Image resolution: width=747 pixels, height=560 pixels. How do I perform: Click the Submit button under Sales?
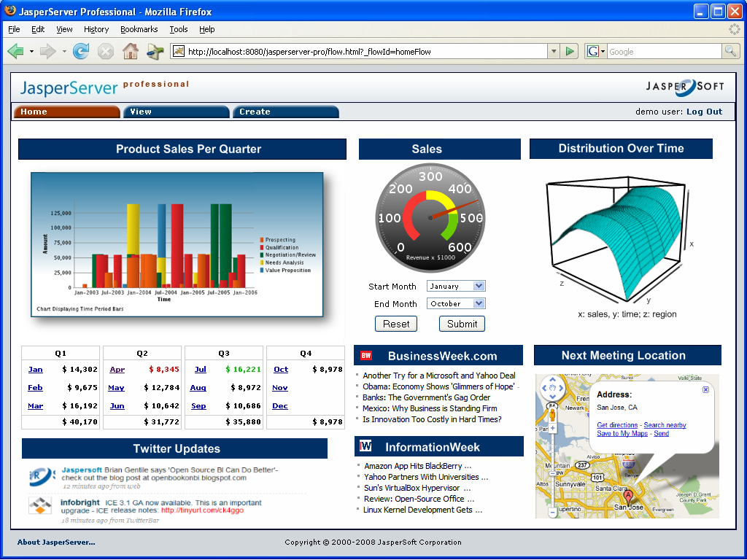click(x=462, y=324)
